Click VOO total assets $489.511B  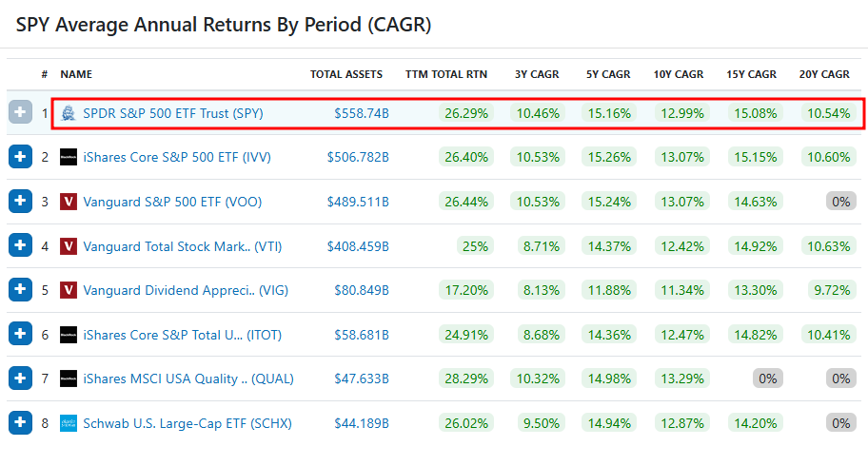(x=358, y=202)
